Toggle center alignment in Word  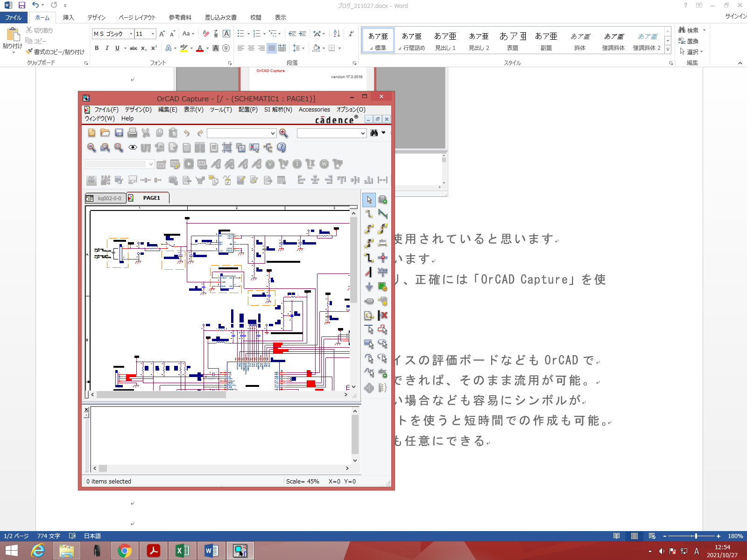(251, 48)
